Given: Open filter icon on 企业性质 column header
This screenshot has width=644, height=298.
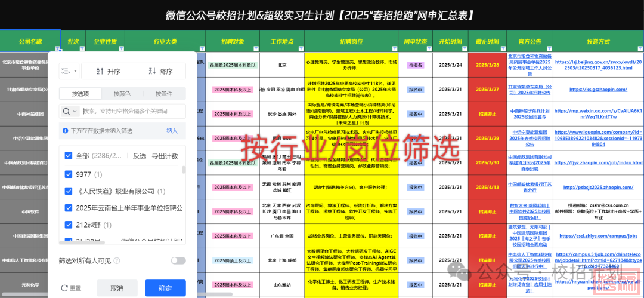Looking at the screenshot, I should tap(121, 48).
